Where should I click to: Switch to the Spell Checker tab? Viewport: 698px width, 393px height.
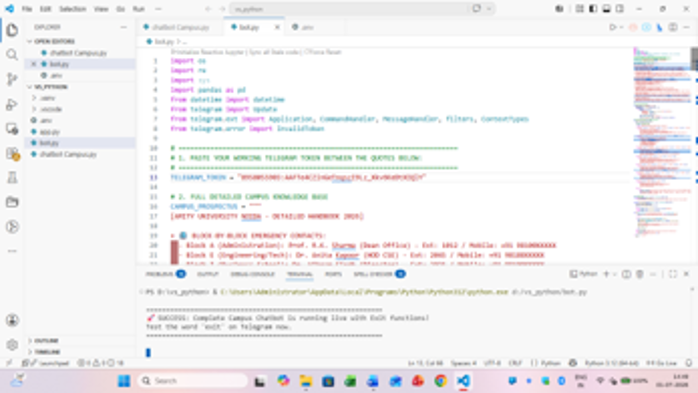[x=379, y=274]
